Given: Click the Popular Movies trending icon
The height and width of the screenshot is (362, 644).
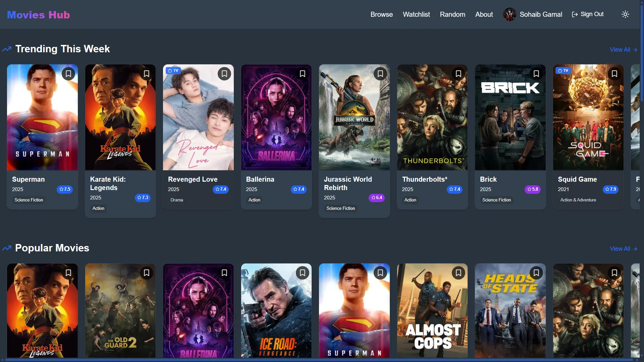Looking at the screenshot, I should (7, 248).
